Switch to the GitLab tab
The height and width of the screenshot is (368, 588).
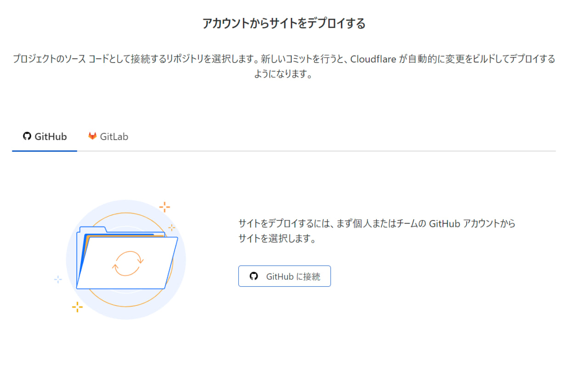click(108, 136)
